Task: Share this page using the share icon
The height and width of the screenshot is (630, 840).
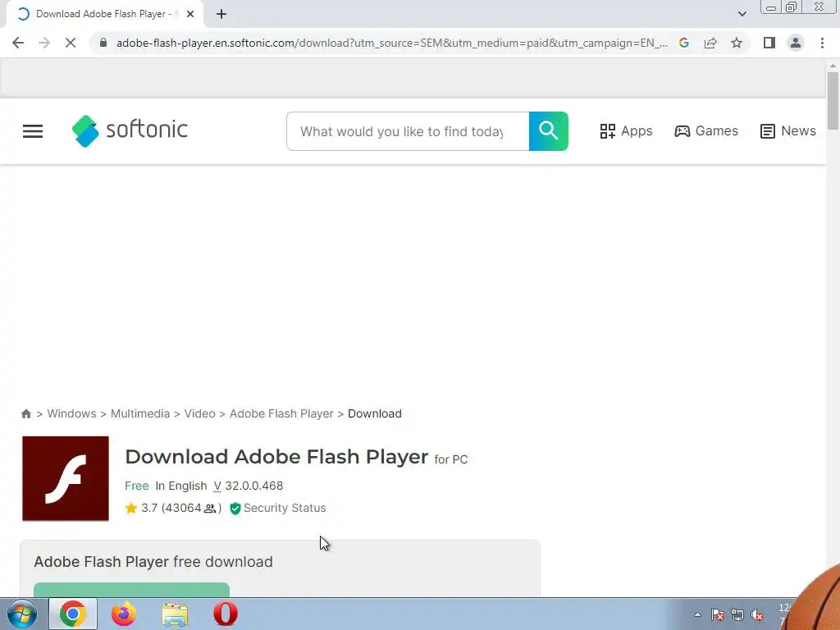Action: coord(710,43)
